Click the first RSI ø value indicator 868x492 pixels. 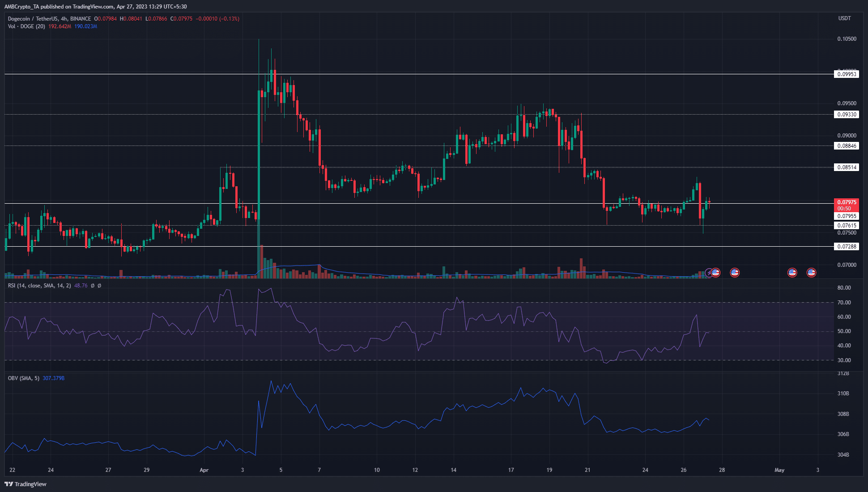click(93, 286)
